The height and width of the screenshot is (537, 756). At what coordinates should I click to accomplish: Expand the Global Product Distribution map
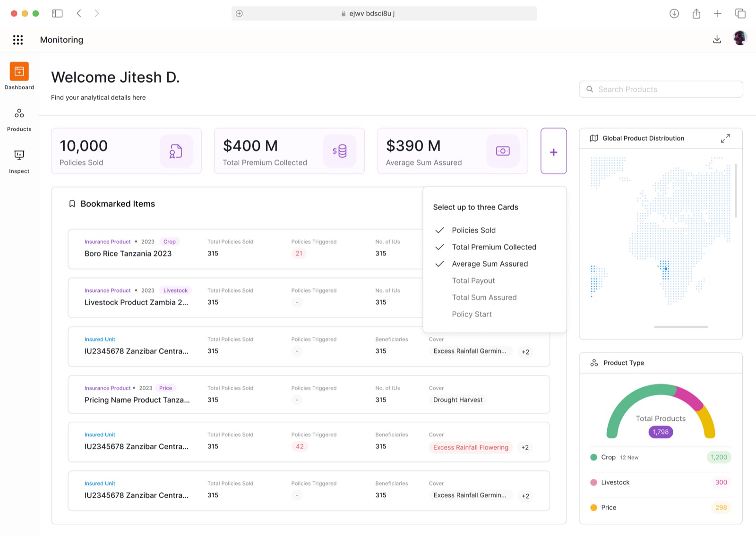[725, 138]
